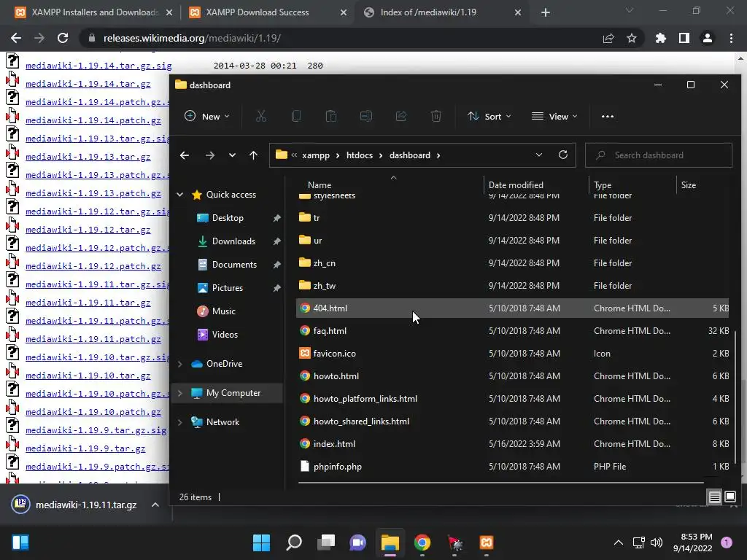Switch to XAMPP Download Success tab

(x=269, y=12)
